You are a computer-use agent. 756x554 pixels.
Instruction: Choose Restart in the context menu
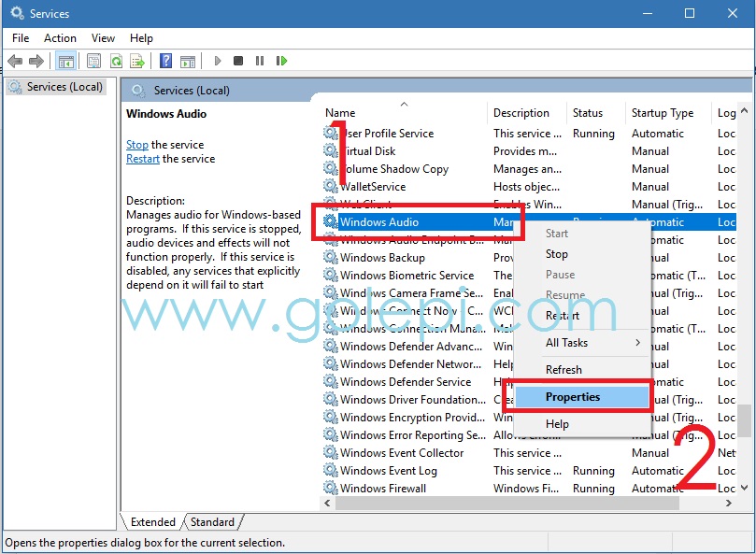(x=582, y=316)
